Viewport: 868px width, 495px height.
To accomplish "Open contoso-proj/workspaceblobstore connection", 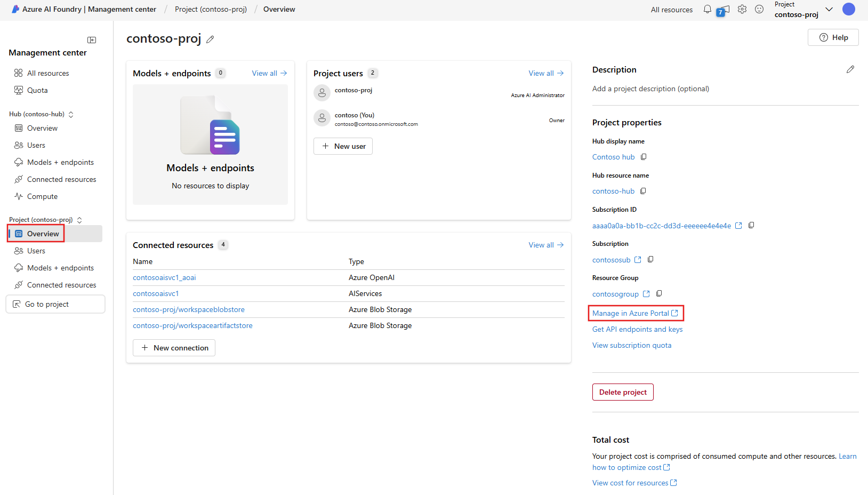I will click(x=189, y=309).
